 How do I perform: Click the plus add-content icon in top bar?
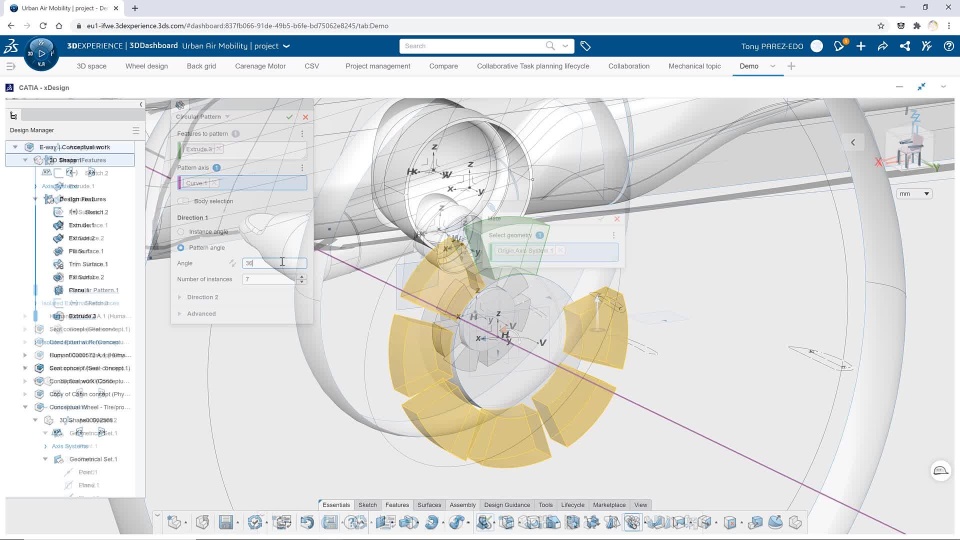(861, 46)
